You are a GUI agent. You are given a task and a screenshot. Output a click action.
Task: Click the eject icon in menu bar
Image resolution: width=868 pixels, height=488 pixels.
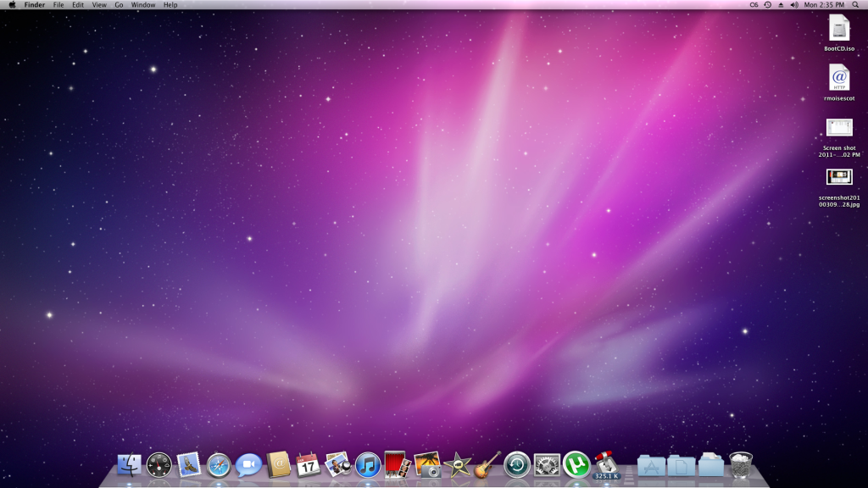tap(781, 5)
